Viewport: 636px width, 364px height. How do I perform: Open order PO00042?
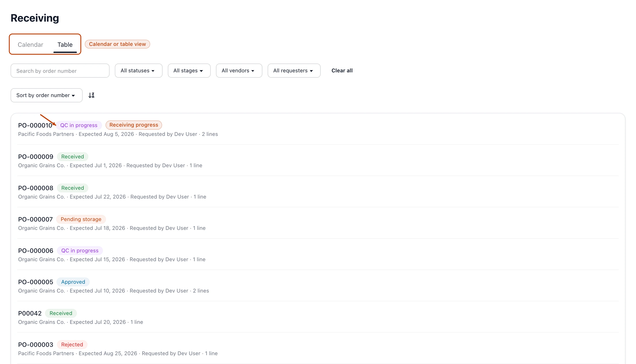click(x=30, y=313)
